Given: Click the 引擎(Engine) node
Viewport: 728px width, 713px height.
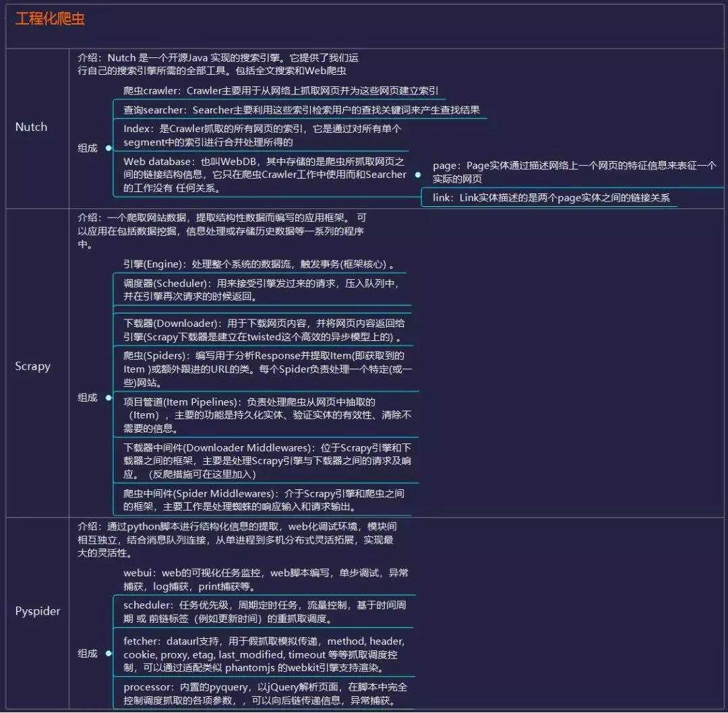Looking at the screenshot, I should 259,264.
